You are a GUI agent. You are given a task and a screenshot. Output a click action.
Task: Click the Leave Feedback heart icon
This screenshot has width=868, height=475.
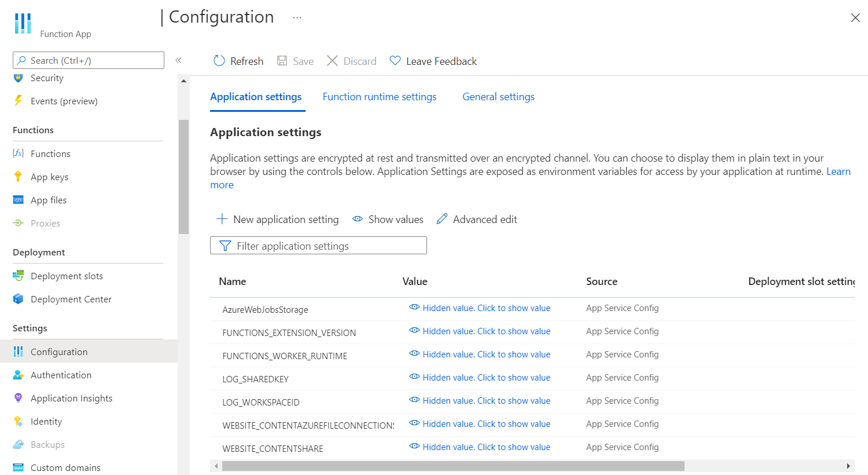coord(395,60)
